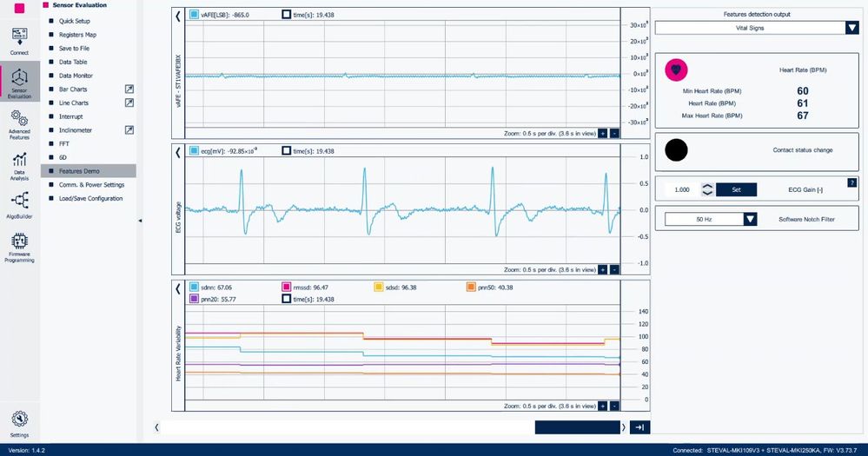Viewport: 868px width, 456px height.
Task: Collapse the ECG voltage chart legend chevron
Action: coord(178,152)
